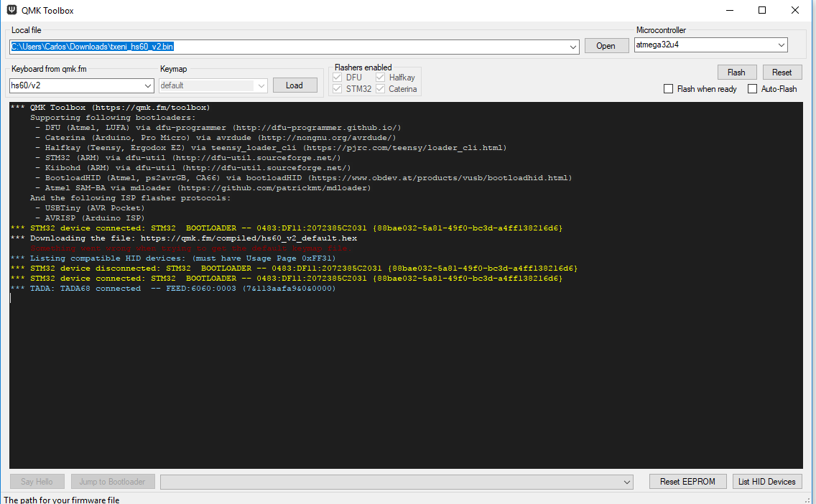This screenshot has width=816, height=504.
Task: Click List HID Devices button
Action: click(767, 482)
